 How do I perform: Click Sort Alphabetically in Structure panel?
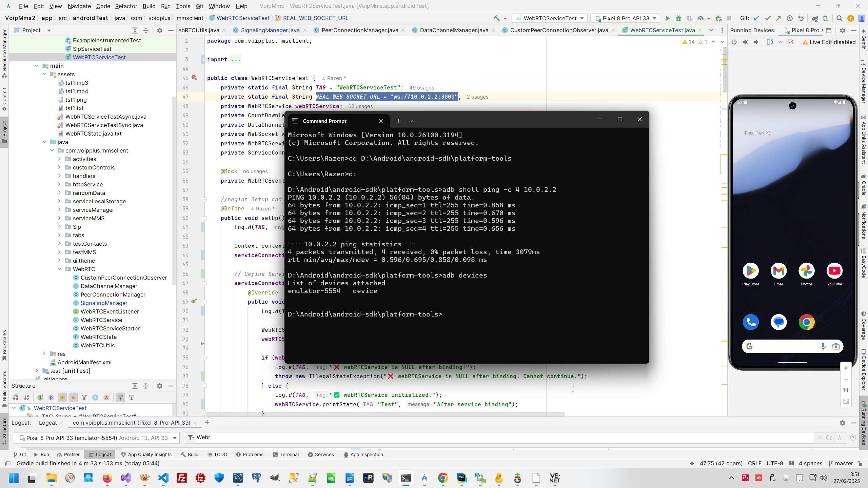[26, 398]
